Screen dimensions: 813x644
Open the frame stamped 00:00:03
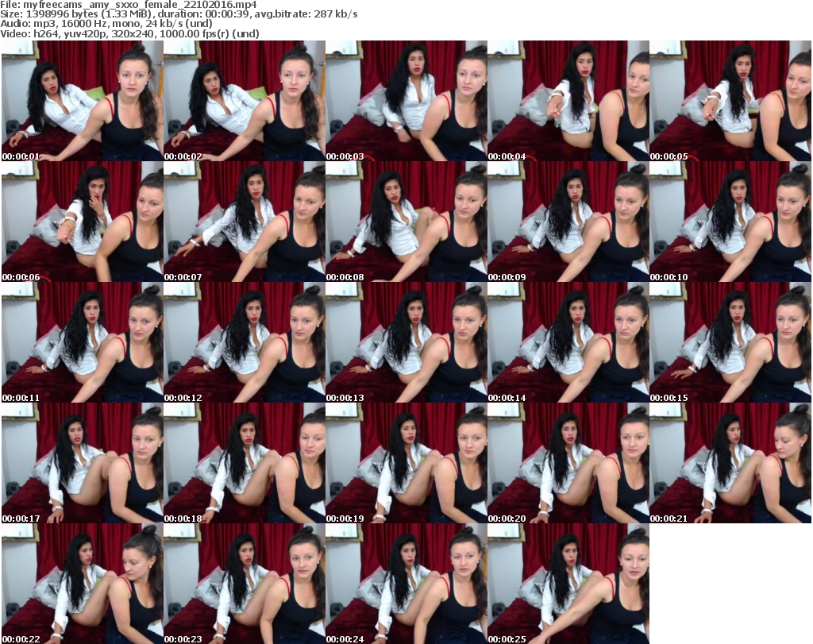click(x=406, y=101)
